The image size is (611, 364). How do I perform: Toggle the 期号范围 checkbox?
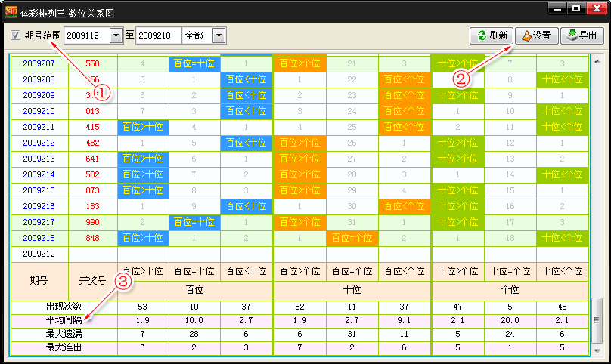click(16, 35)
